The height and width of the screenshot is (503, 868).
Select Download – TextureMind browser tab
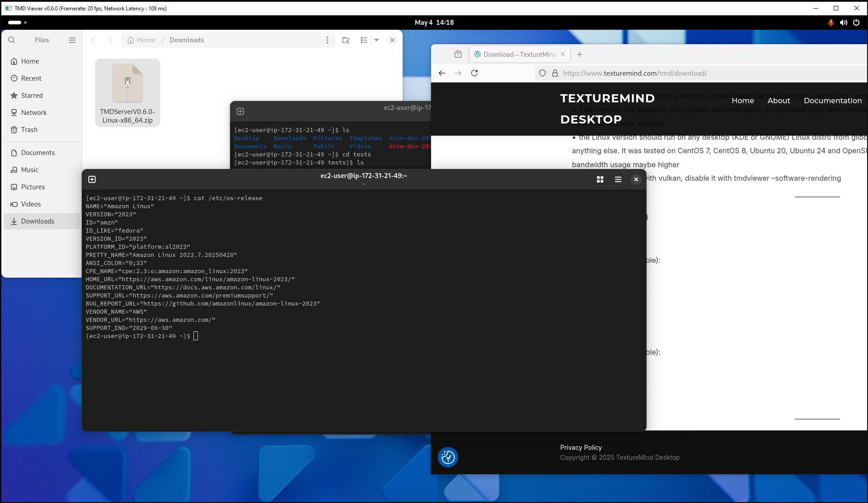pos(519,55)
